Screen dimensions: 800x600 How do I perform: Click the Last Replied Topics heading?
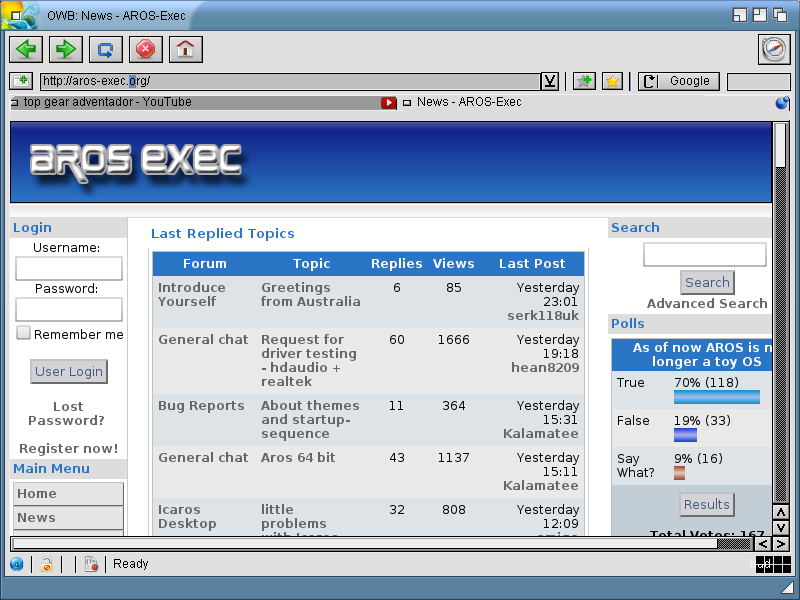click(222, 234)
